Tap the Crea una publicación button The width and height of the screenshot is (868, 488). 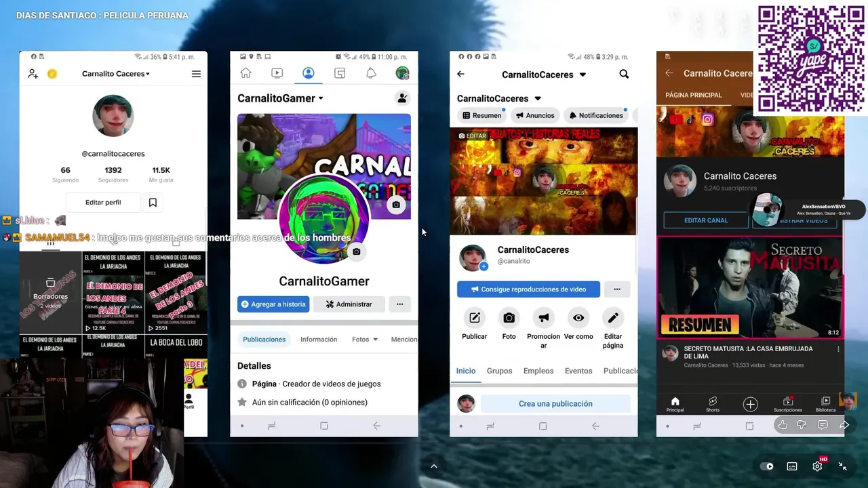point(555,404)
